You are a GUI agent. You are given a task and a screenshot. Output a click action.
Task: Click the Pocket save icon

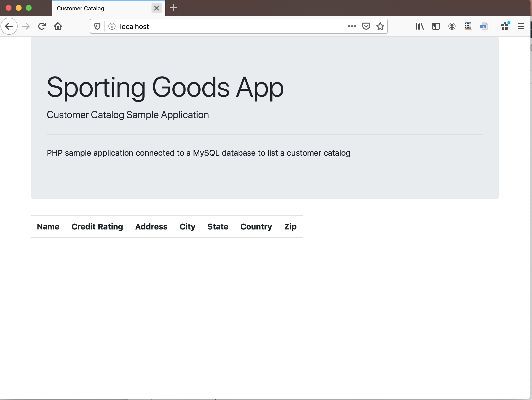[x=366, y=26]
